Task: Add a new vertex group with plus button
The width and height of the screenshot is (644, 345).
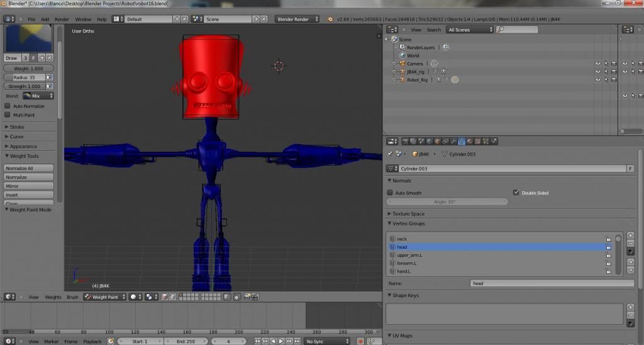Action: click(x=630, y=235)
